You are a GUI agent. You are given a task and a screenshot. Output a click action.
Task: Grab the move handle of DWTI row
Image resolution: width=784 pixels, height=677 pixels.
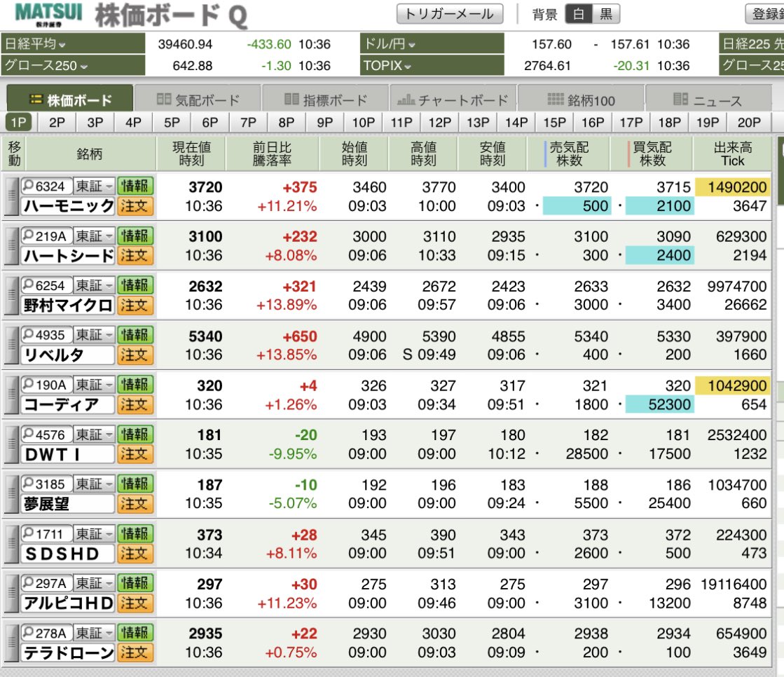(11, 444)
